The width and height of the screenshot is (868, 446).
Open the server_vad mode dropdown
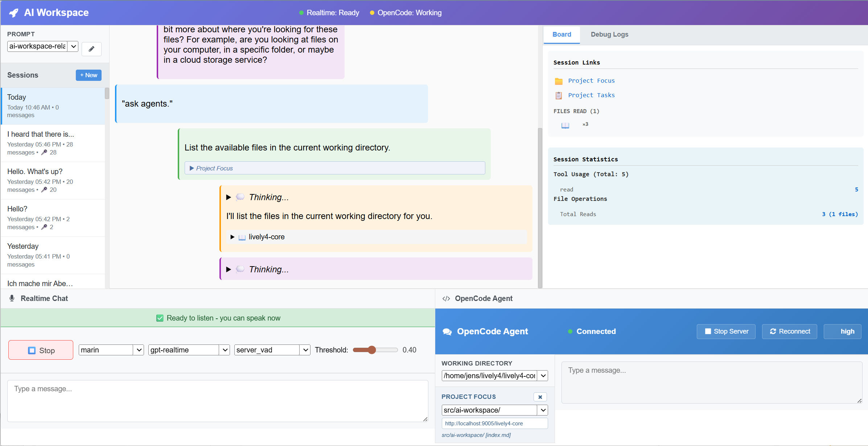coord(272,350)
